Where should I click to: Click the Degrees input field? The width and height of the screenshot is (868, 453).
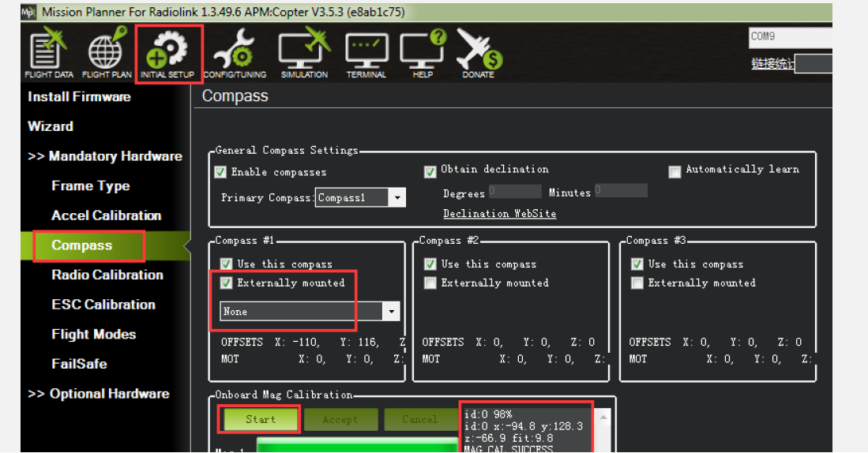point(515,191)
